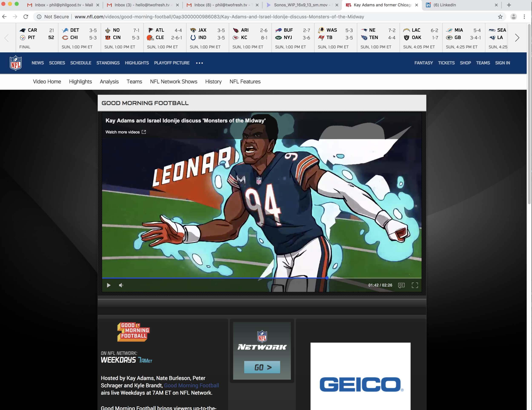Open the TEAMS menu

click(x=483, y=63)
